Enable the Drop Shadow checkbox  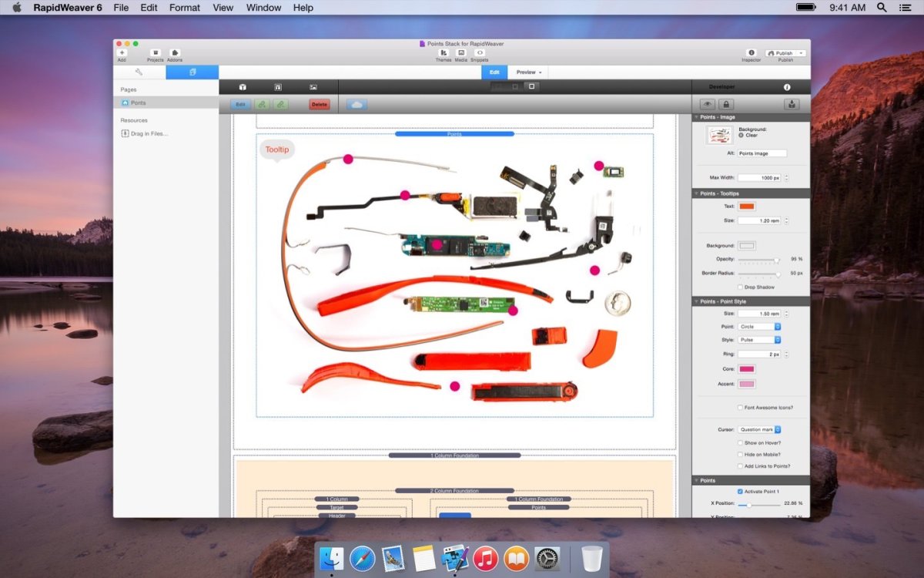(x=741, y=287)
